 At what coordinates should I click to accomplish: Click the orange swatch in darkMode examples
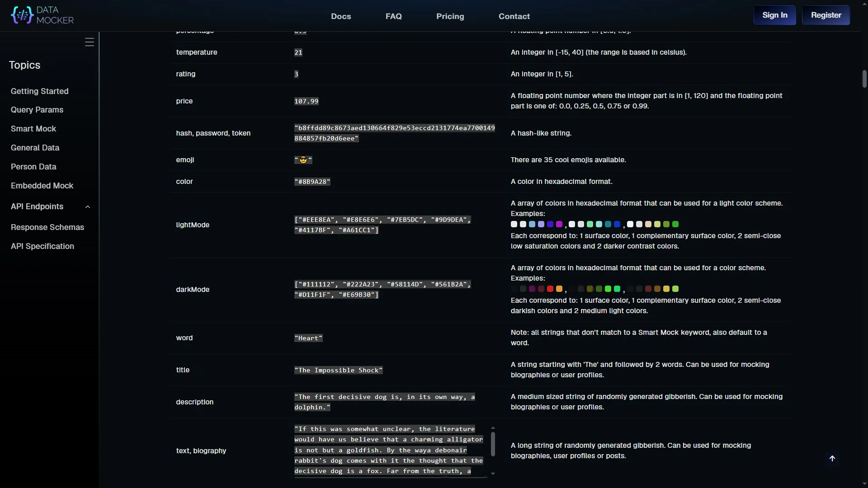pyautogui.click(x=559, y=289)
